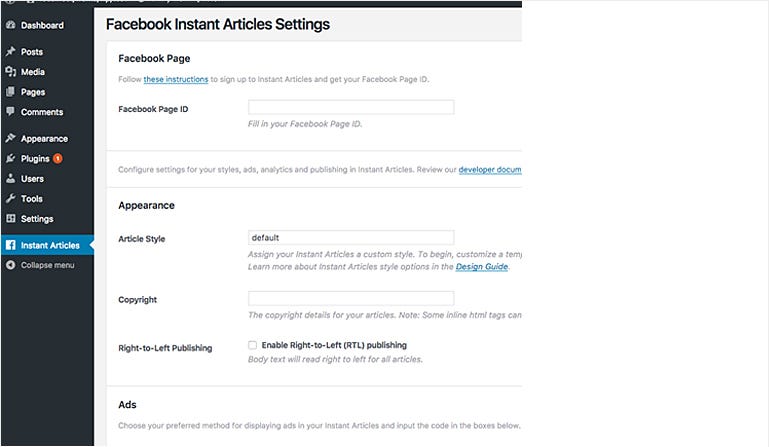Click the Facebook Instant Articles icon
This screenshot has width=769, height=447.
tap(10, 245)
